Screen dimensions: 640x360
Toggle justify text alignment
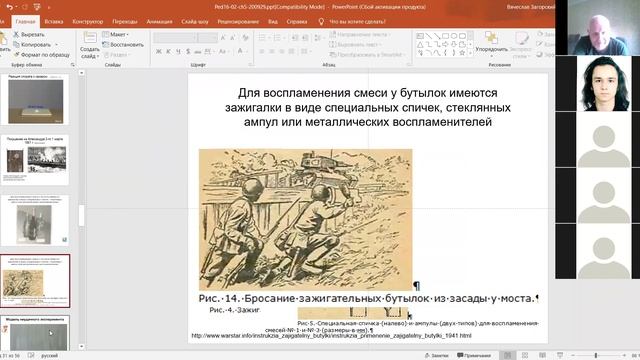[291, 51]
